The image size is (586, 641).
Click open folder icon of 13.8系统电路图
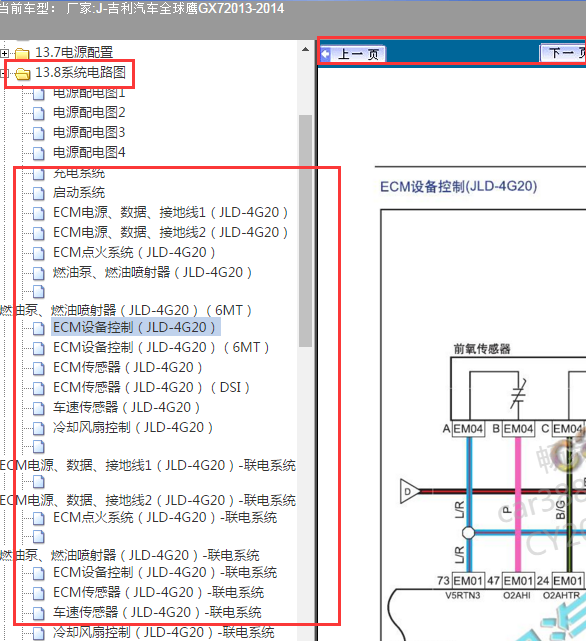[x=22, y=74]
